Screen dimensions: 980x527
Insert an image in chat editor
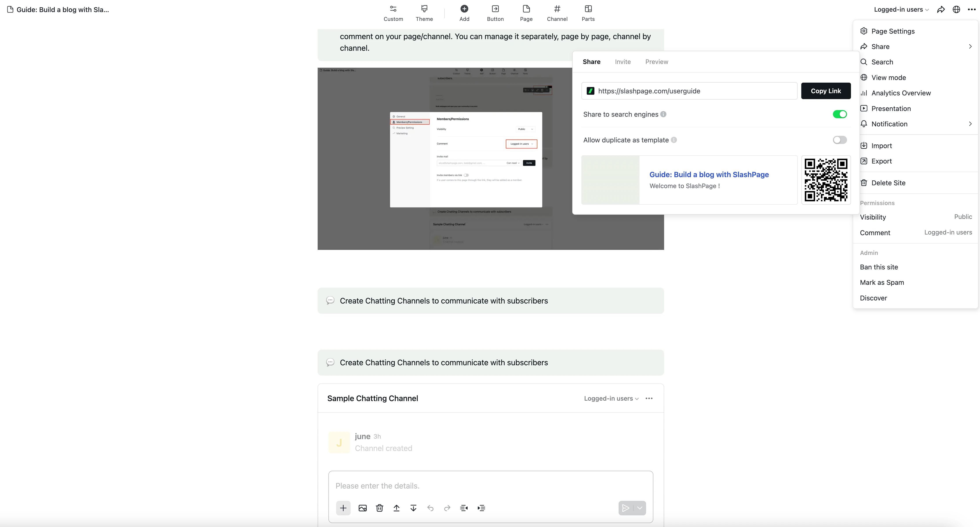(x=362, y=508)
